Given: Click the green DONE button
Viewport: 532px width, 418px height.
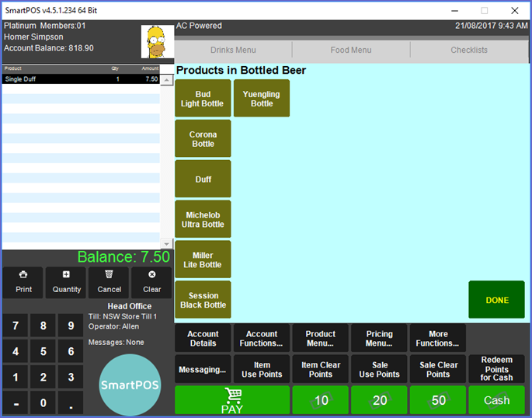Looking at the screenshot, I should (497, 300).
